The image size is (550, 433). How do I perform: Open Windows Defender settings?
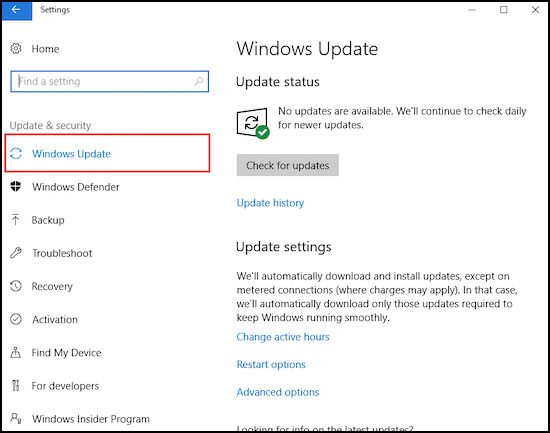coord(76,187)
